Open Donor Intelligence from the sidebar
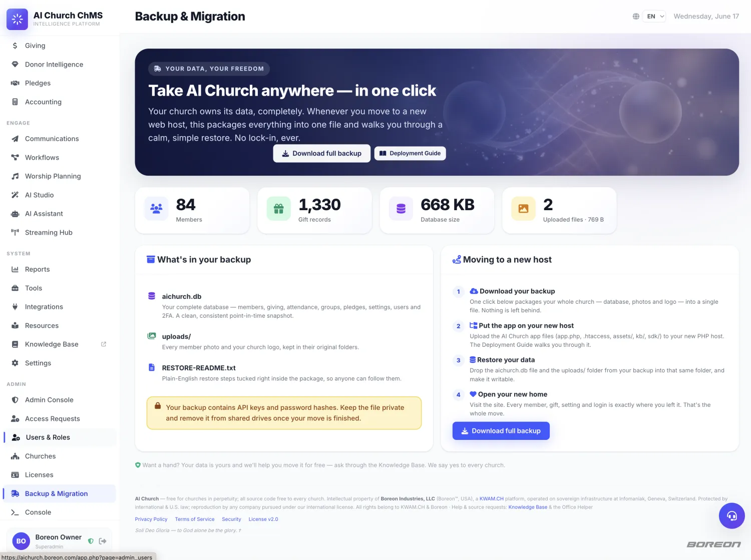This screenshot has width=751, height=560. [x=60, y=64]
